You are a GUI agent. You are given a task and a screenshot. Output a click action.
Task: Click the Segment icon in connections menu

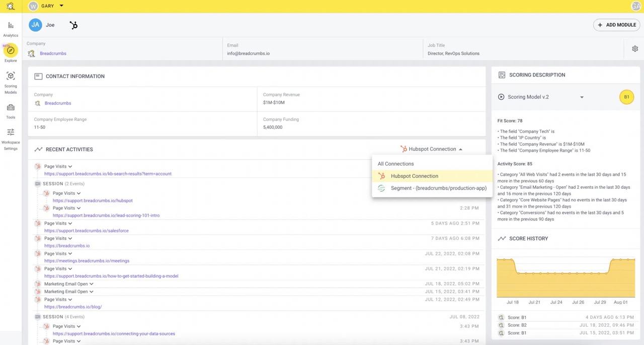pos(381,188)
